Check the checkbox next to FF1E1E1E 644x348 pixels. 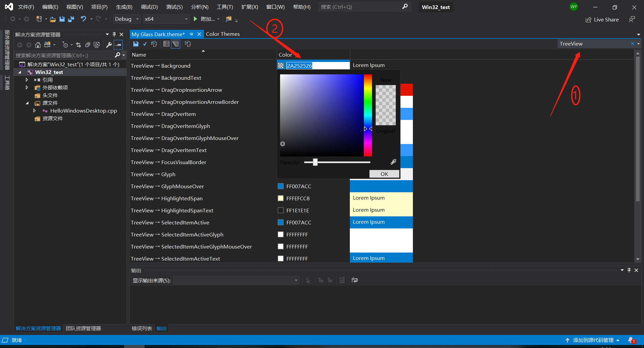point(281,210)
